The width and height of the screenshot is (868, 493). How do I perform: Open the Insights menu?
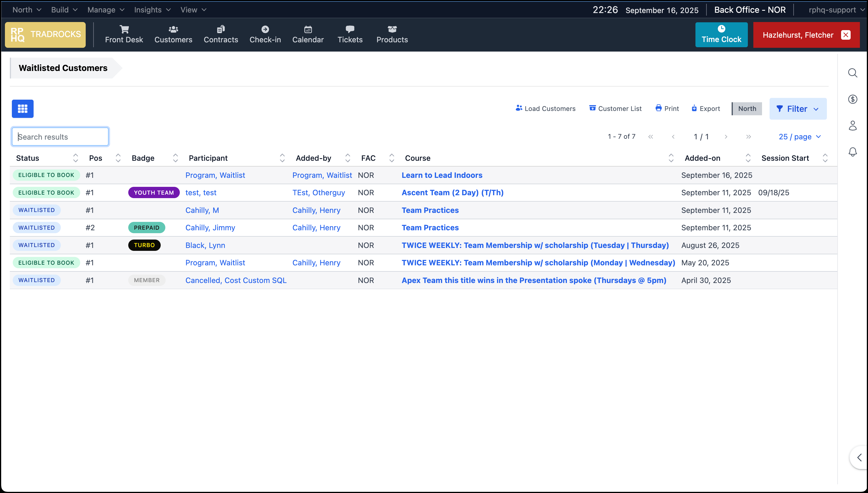152,10
